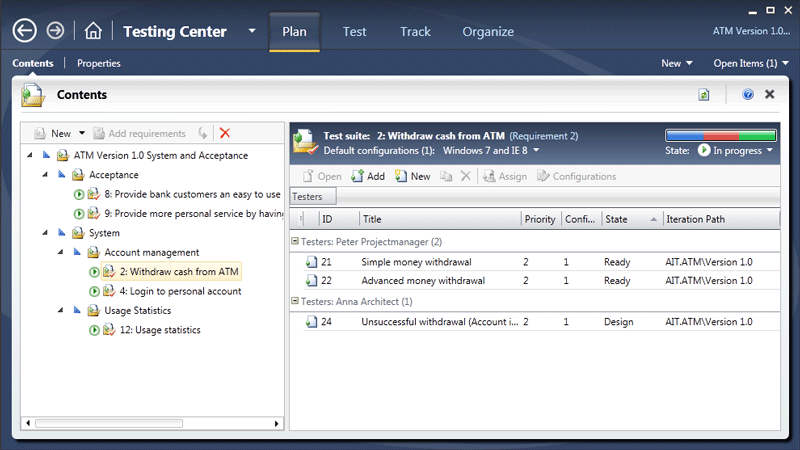Image resolution: width=800 pixels, height=450 pixels.
Task: Click the Usage Statistics folder icon
Action: (x=93, y=310)
